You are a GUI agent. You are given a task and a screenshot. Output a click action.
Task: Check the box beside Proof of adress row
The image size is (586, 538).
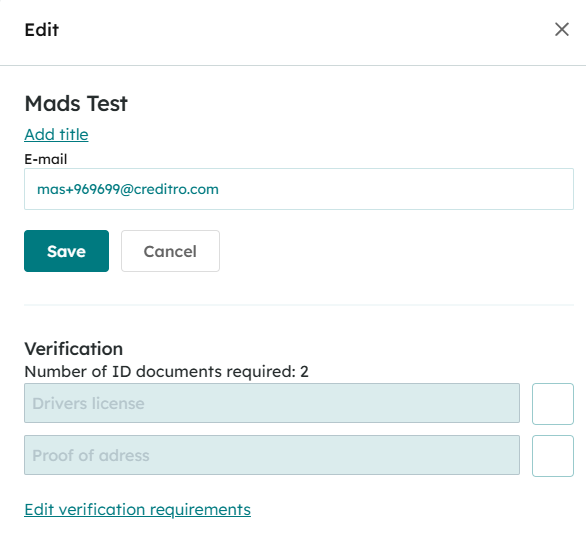[x=553, y=456]
